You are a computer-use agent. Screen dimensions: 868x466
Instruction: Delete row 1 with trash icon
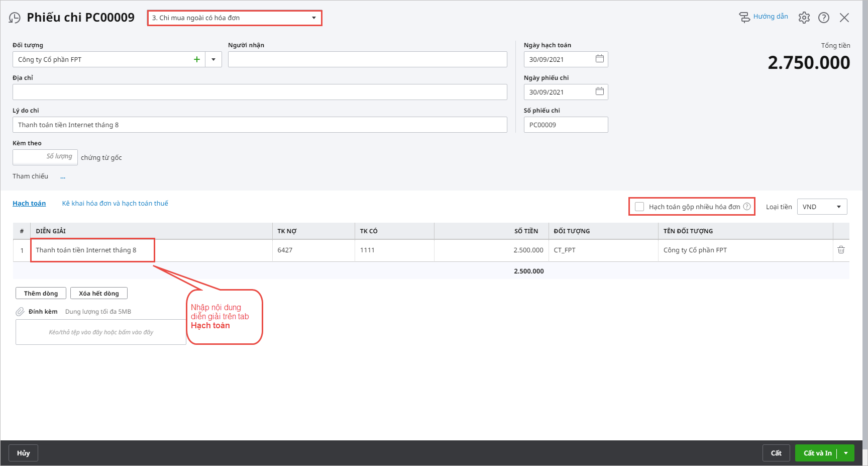coord(841,250)
